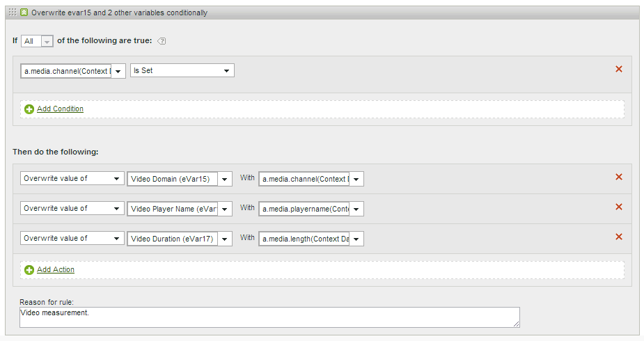Open the first Overwrite value of dropdown
644x341 pixels.
[x=72, y=179]
